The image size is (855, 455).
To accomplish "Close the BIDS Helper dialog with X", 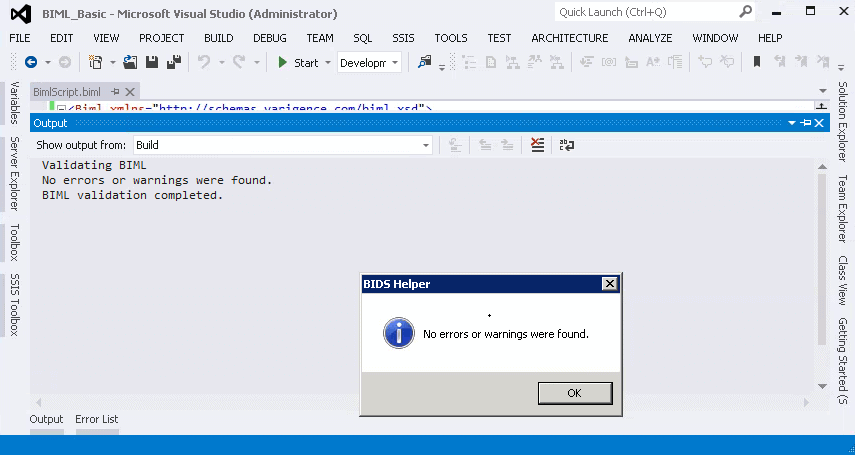I will click(x=610, y=284).
